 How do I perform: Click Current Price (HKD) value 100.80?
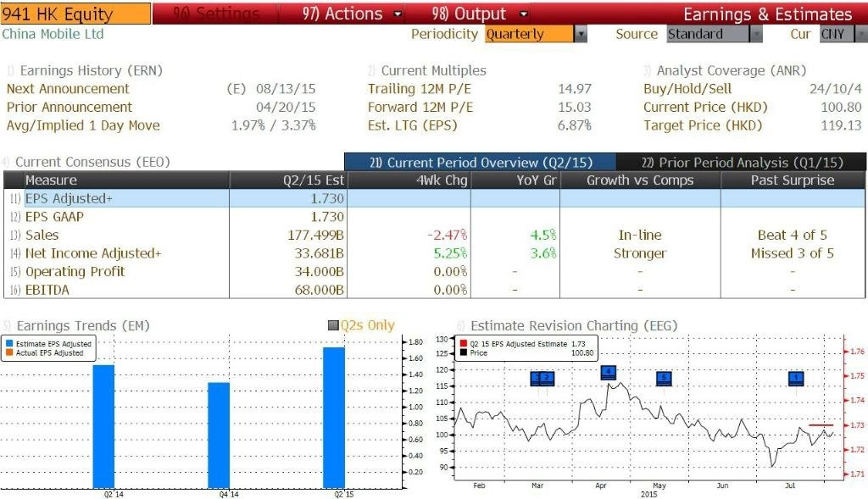[x=842, y=108]
